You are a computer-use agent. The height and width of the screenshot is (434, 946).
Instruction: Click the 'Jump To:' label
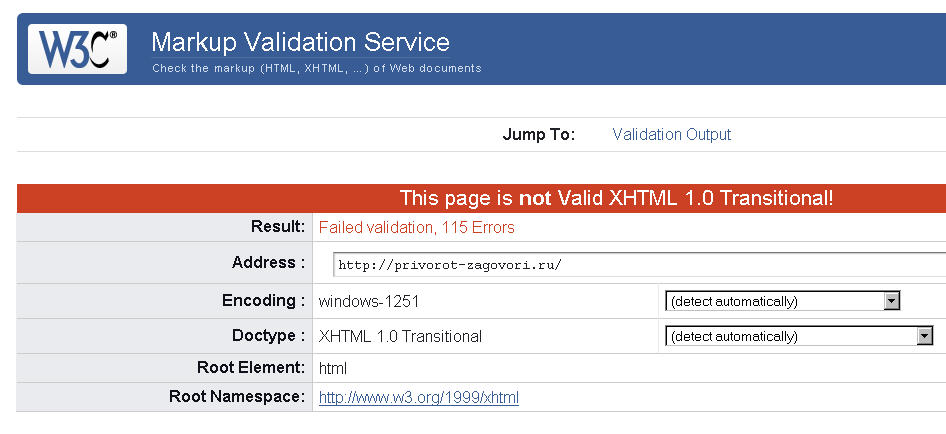click(539, 135)
